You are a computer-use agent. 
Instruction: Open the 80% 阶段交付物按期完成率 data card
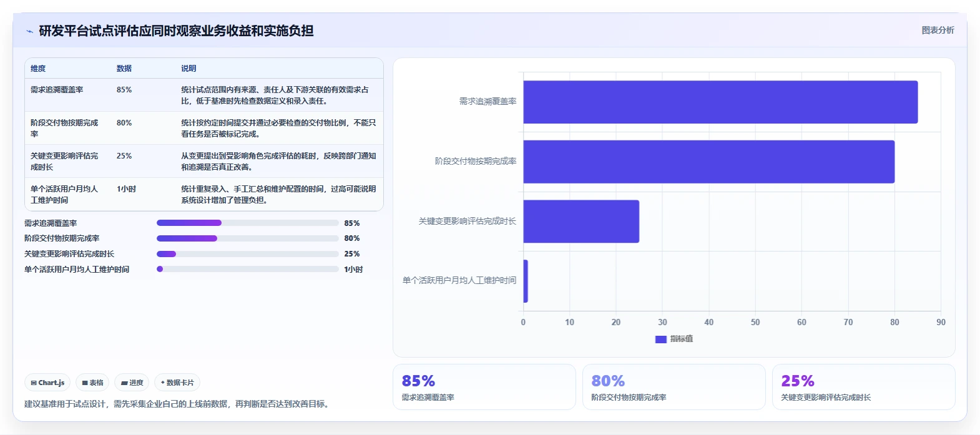click(674, 387)
